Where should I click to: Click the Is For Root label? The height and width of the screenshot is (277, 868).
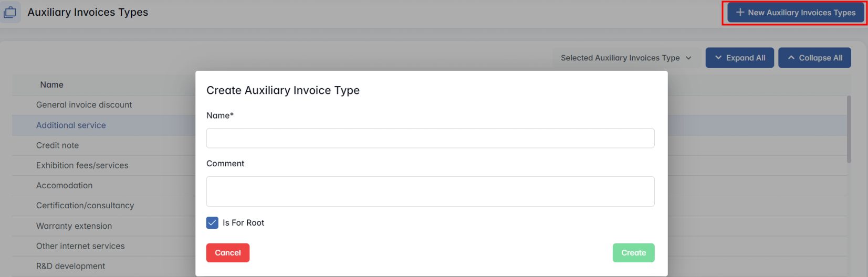click(x=243, y=223)
